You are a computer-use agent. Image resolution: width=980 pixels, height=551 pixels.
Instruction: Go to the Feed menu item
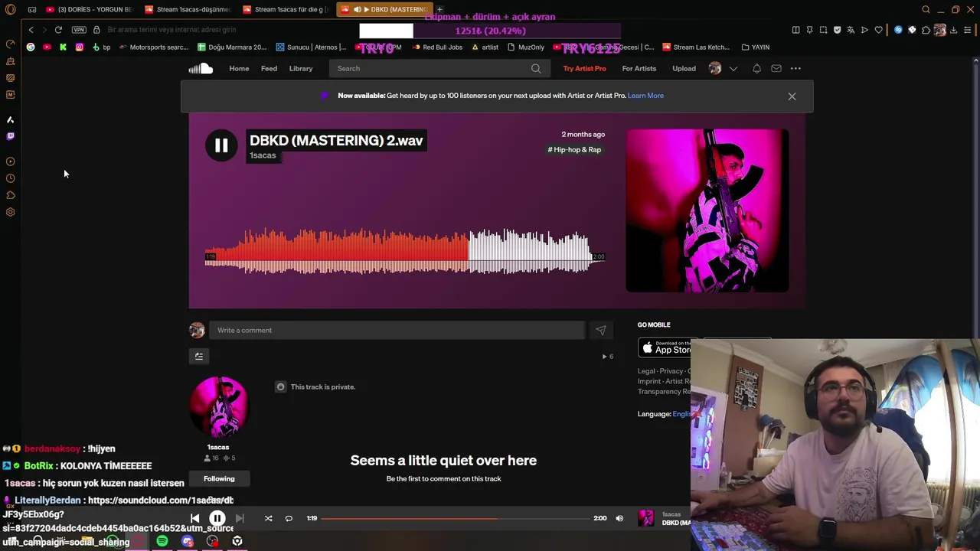tap(269, 68)
